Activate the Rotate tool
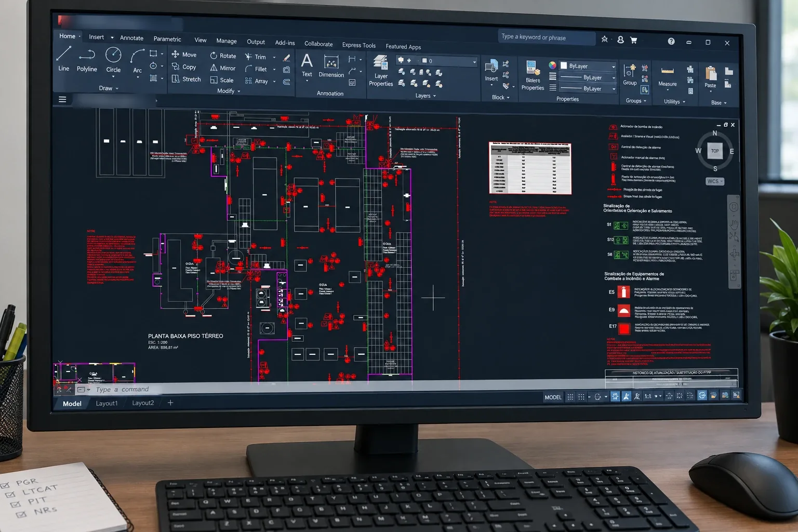The height and width of the screenshot is (532, 798). pyautogui.click(x=223, y=56)
